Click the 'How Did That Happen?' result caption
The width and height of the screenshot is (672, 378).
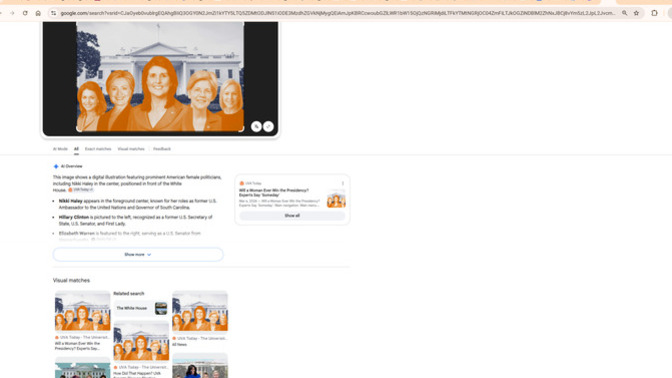pyautogui.click(x=137, y=374)
